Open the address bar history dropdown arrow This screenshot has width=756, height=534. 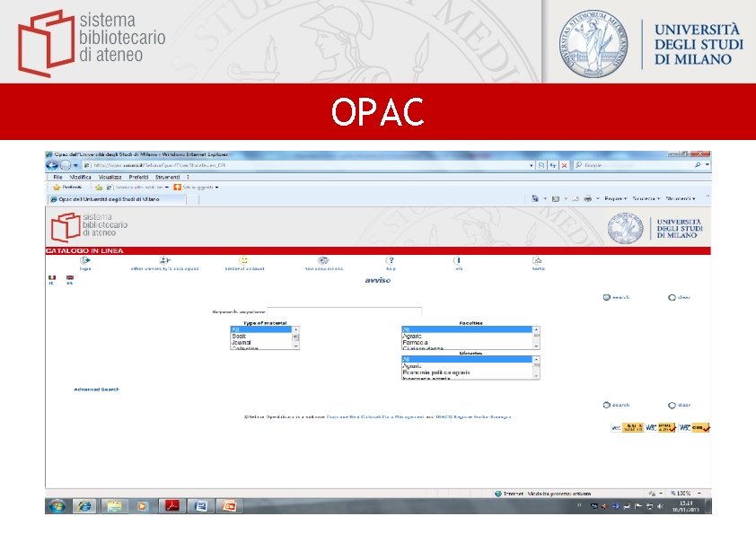point(532,165)
